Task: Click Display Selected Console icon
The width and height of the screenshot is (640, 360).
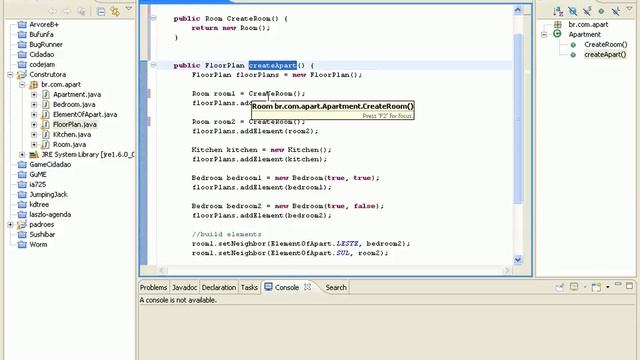Action: (574, 287)
